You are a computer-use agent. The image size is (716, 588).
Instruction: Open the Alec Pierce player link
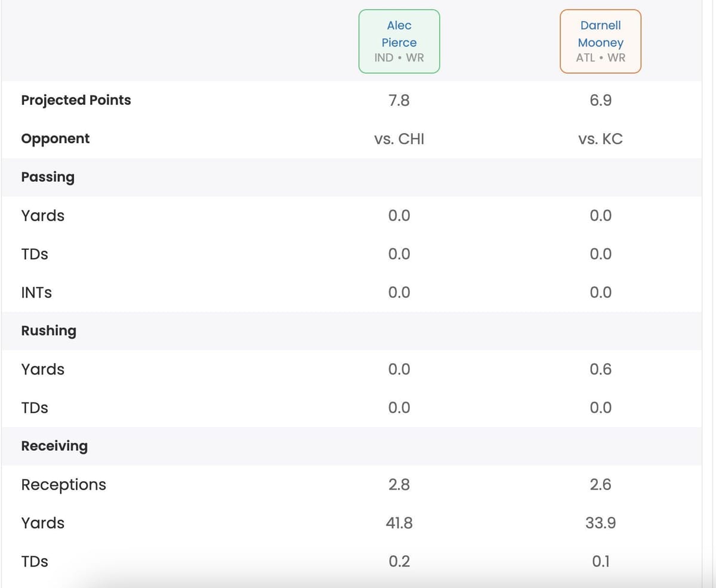pyautogui.click(x=399, y=34)
